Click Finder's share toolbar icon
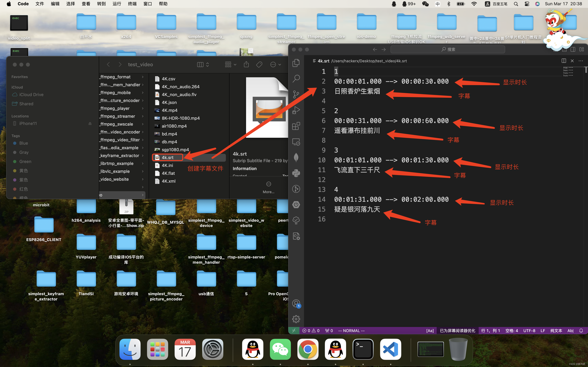Viewport: 588px width, 367px height. 246,64
